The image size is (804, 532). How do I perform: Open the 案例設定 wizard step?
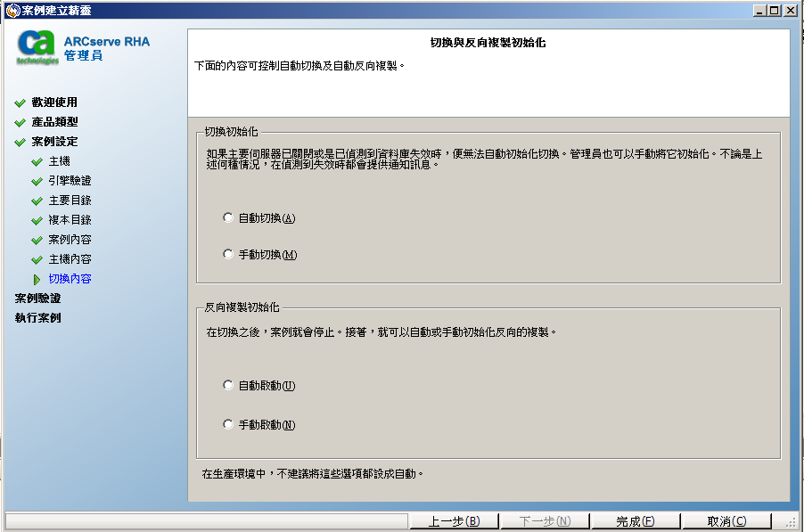tap(54, 141)
